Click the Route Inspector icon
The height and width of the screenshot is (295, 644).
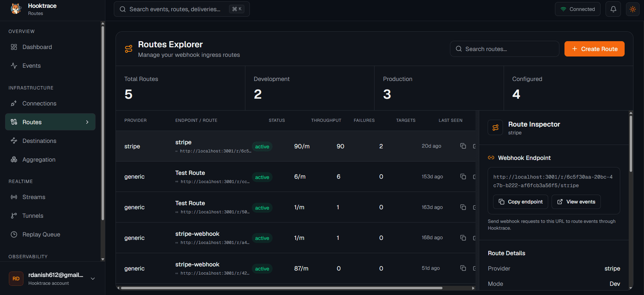pyautogui.click(x=495, y=128)
